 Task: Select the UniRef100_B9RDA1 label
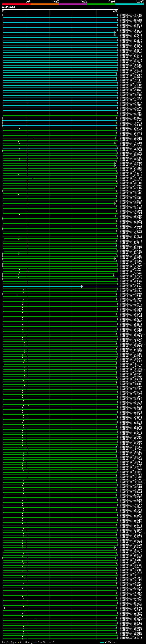click(131, 53)
